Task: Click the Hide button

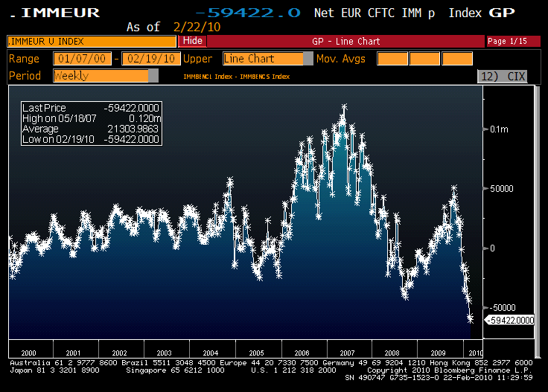Action: (x=193, y=41)
